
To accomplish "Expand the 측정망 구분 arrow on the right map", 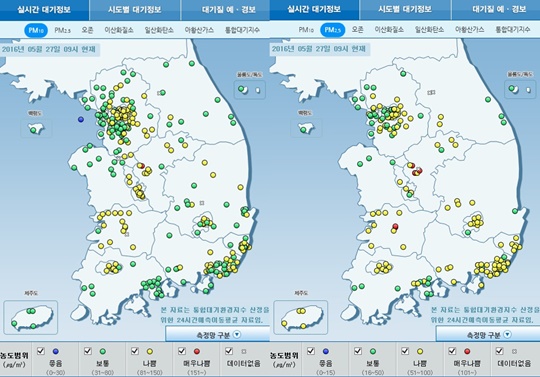I will (507, 334).
